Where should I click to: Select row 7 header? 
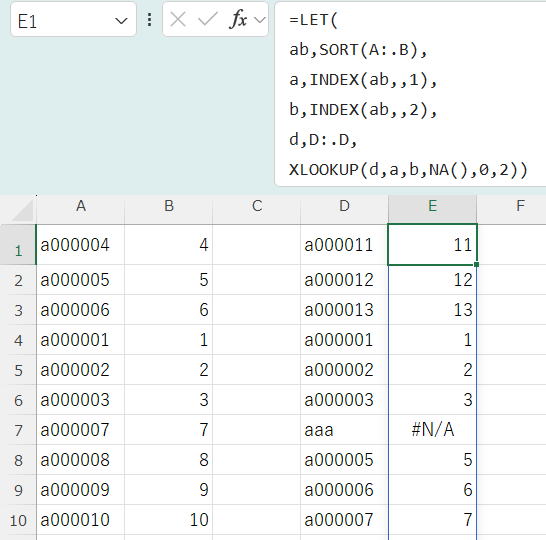[18, 430]
